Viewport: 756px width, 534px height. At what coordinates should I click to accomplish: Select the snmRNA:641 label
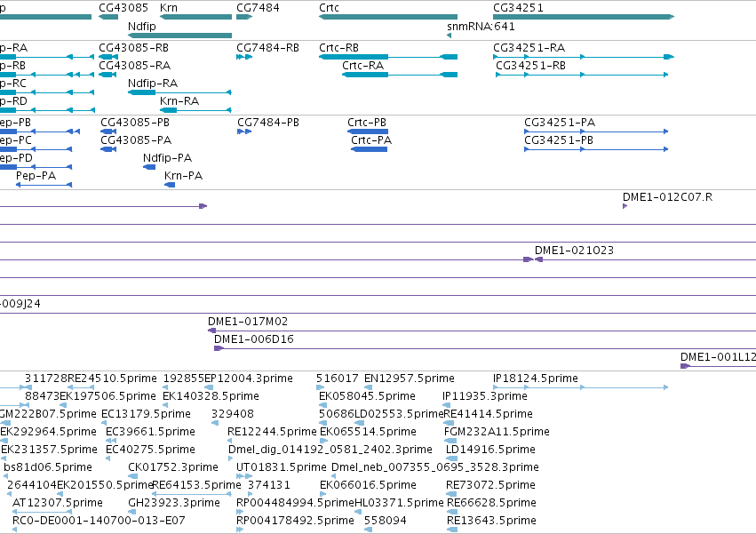point(481,26)
